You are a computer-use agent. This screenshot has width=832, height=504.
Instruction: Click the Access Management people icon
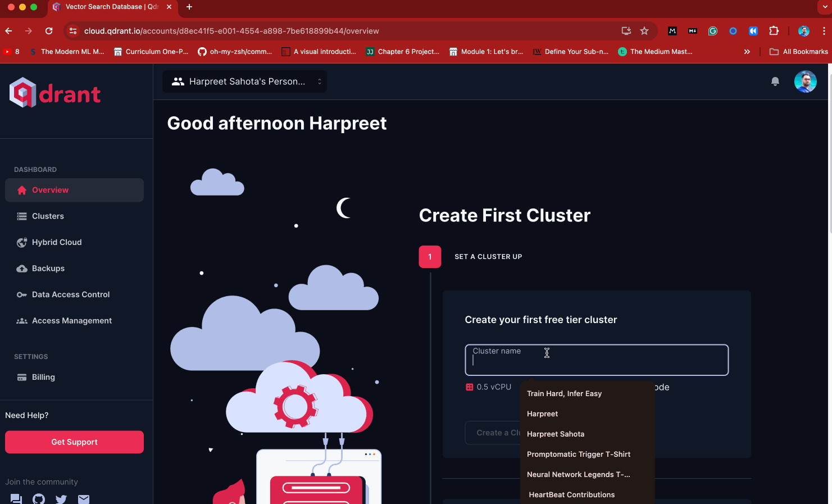click(22, 321)
